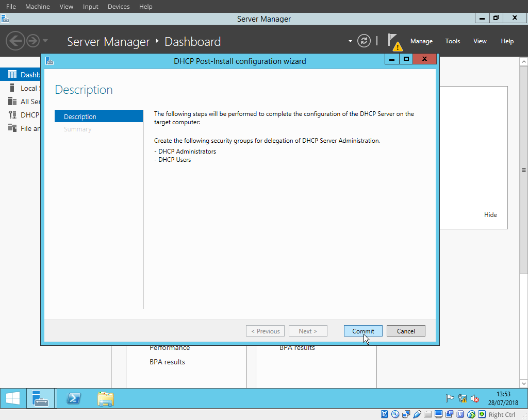The image size is (528, 420).
Task: Open the notifications flag with warning
Action: [394, 42]
